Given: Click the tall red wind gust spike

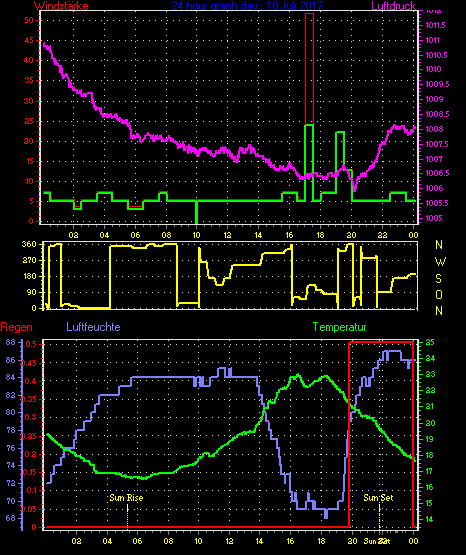Looking at the screenshot, I should click(x=309, y=69).
